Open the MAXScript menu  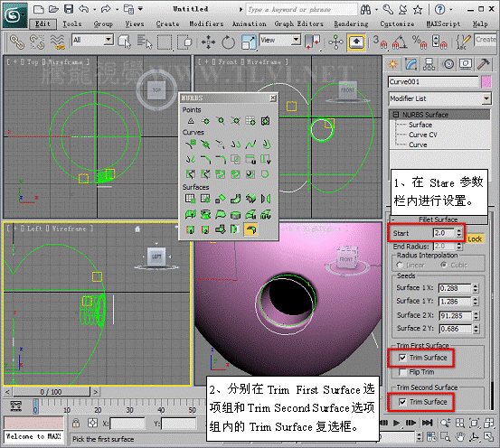pyautogui.click(x=444, y=23)
